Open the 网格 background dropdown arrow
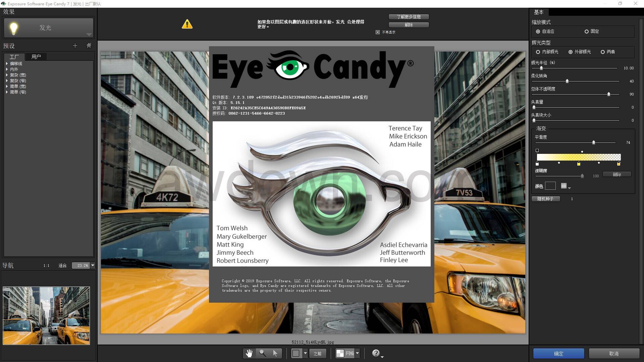 pyautogui.click(x=358, y=353)
